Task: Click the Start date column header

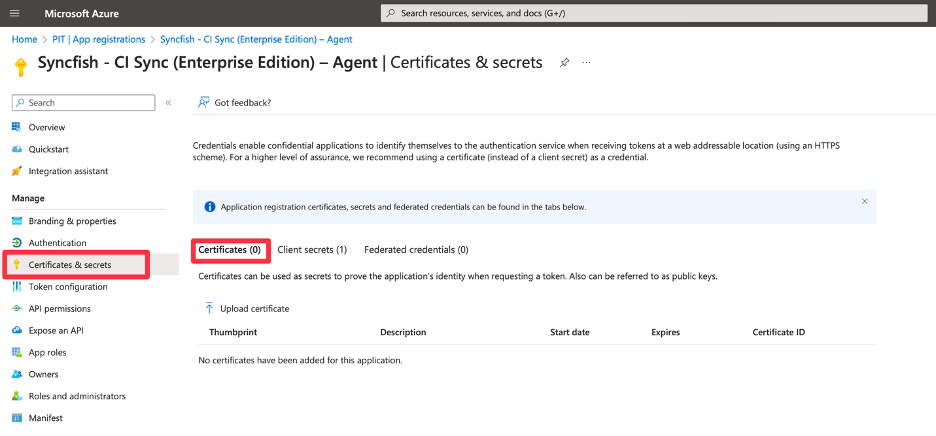Action: pos(569,332)
